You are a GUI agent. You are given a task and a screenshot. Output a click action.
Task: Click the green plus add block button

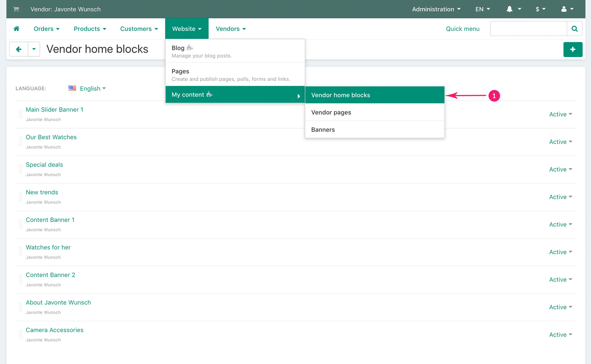(x=573, y=49)
